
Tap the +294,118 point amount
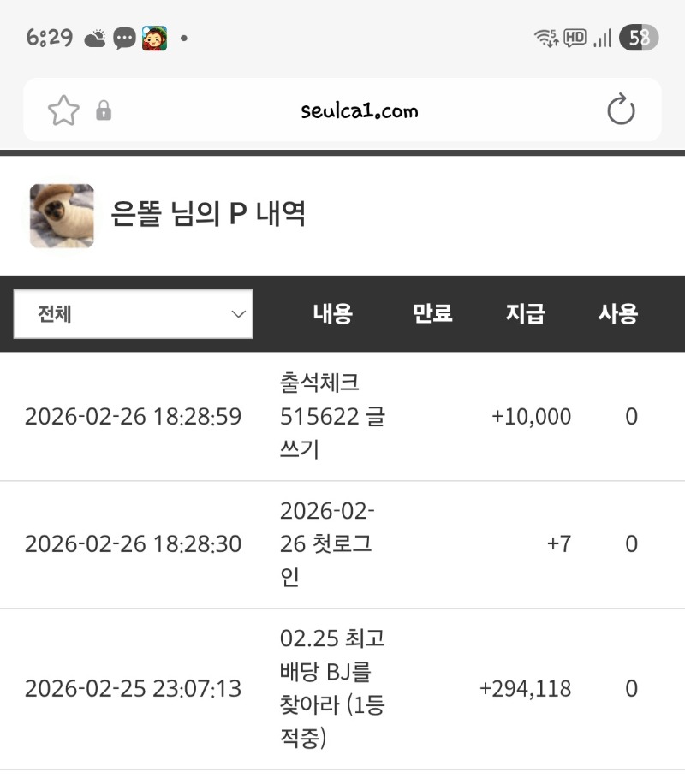pyautogui.click(x=525, y=689)
